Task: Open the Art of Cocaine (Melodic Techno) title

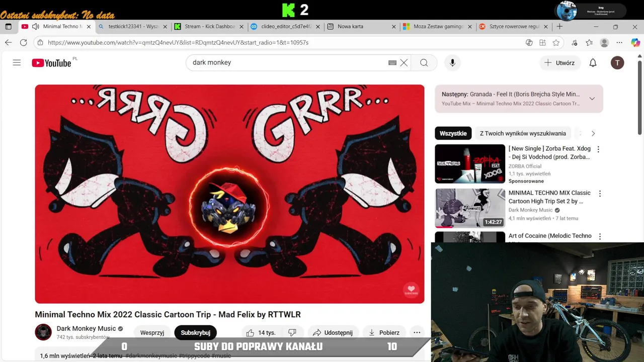Action: coord(550,236)
